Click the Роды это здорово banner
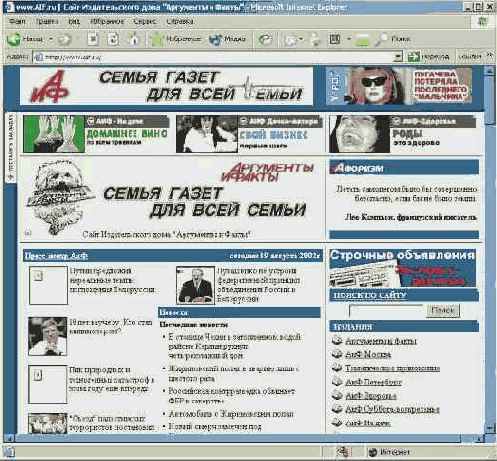The image size is (497, 461). 402,134
